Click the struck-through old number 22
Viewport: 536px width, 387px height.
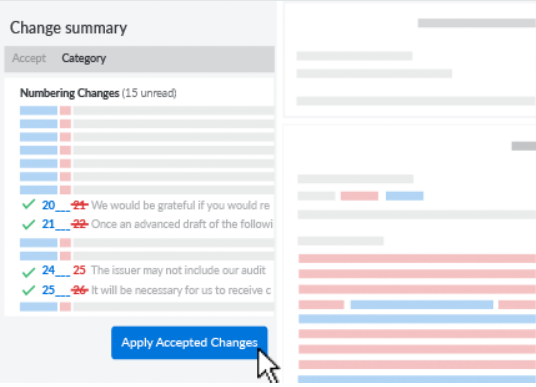(x=80, y=224)
